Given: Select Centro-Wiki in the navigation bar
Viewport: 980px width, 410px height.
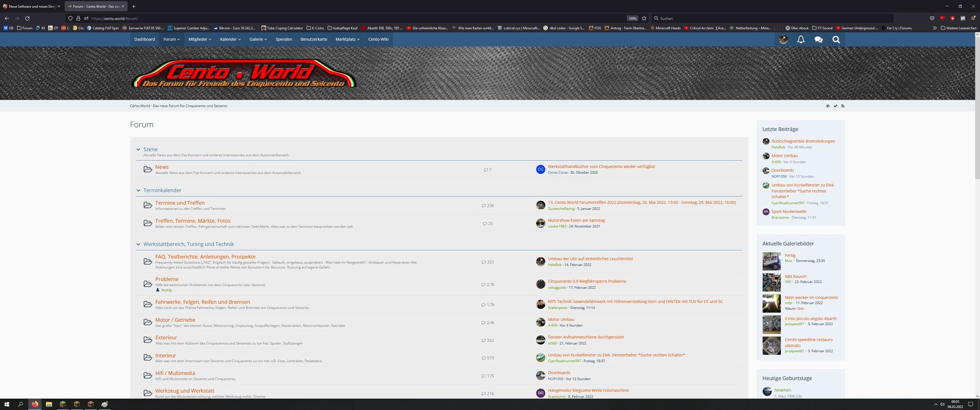Looking at the screenshot, I should tap(378, 39).
